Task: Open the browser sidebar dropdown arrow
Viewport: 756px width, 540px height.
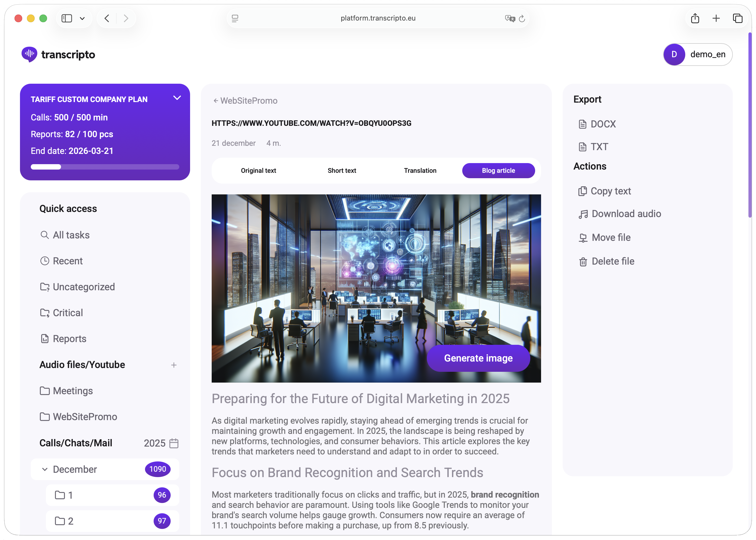Action: click(x=82, y=18)
